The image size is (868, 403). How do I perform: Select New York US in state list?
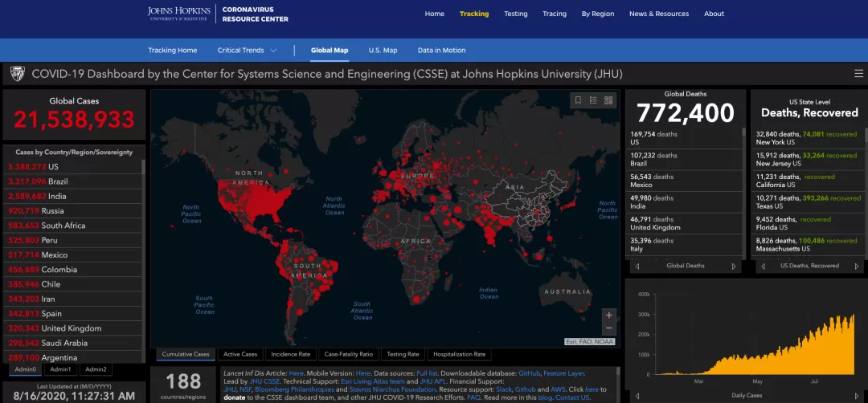807,138
